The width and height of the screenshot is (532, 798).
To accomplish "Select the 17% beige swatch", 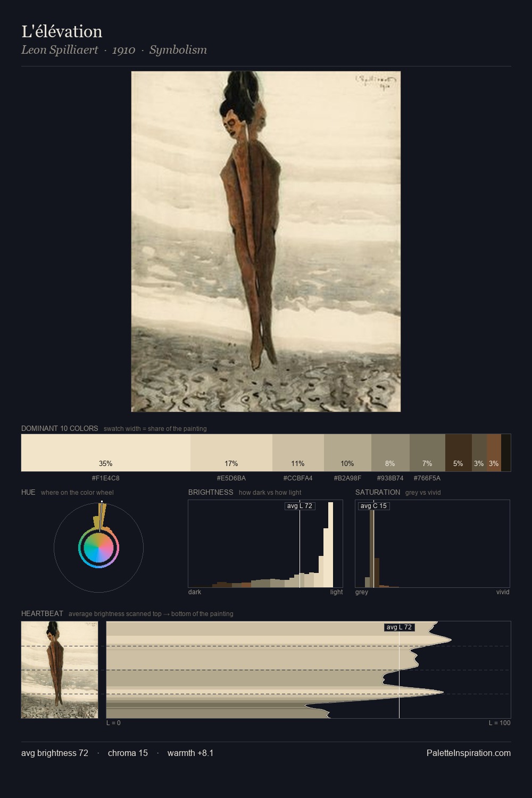I will pos(231,453).
